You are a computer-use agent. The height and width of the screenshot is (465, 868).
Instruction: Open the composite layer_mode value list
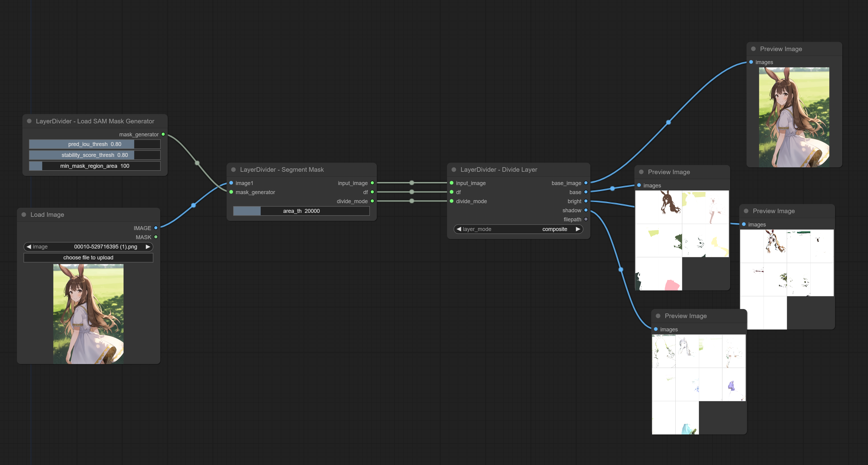tap(554, 229)
